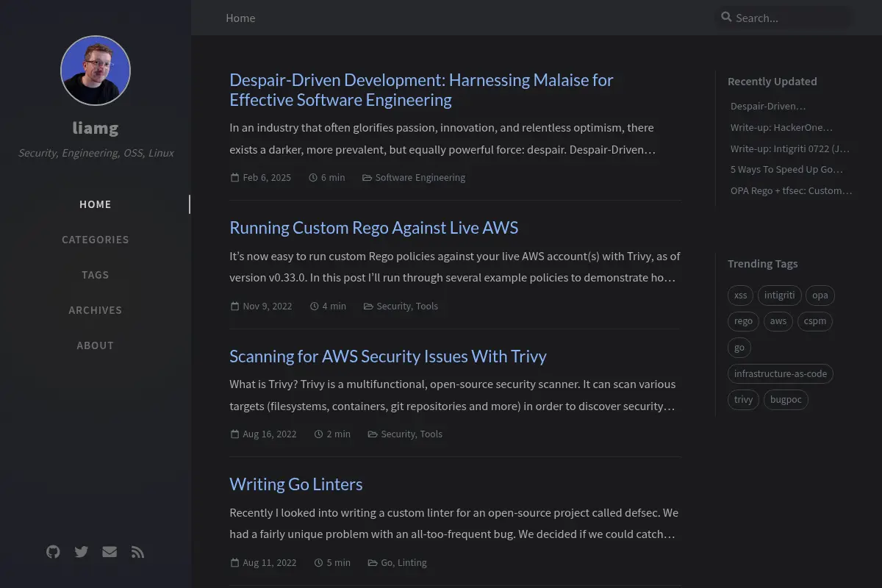Screen dimensions: 882x588
Task: Choose the bugpoc tag
Action: click(x=786, y=400)
